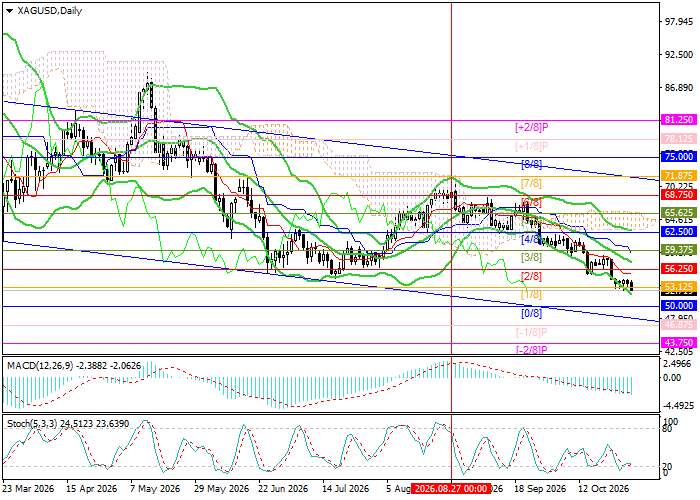700x500 pixels.
Task: Click the XAGUSD,Daily chart title
Action: tap(50, 11)
